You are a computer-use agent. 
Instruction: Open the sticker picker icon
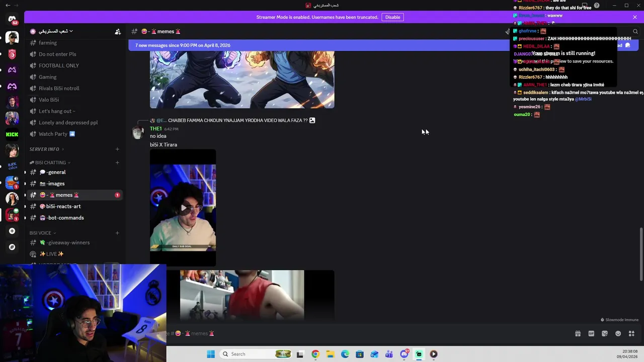click(605, 333)
